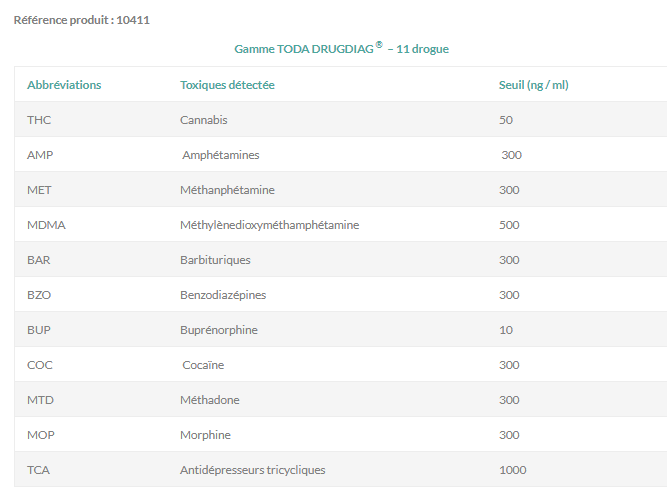Select the Buprénorphine cell
Screen dimensions: 667x496
218,330
